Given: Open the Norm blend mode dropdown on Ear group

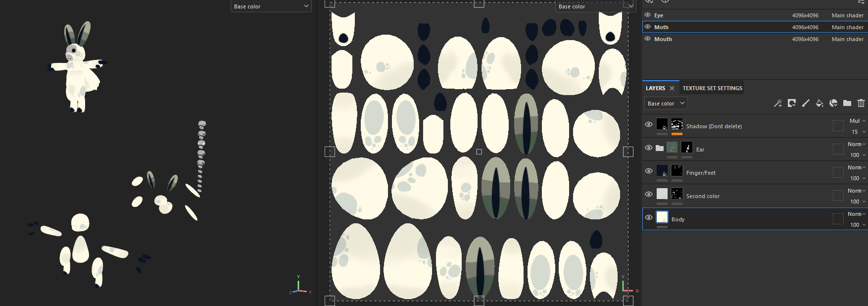Looking at the screenshot, I should click(x=857, y=144).
